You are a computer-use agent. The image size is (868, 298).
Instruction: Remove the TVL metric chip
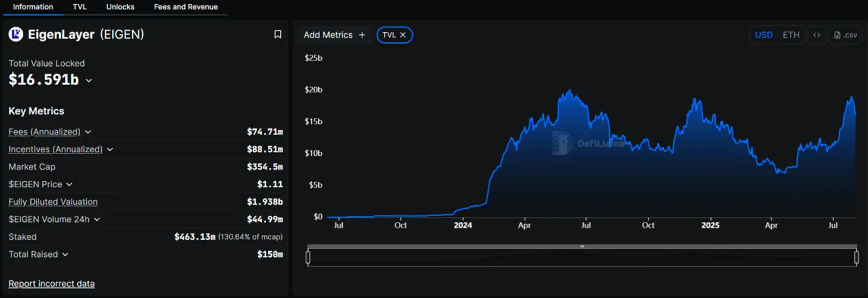tap(403, 35)
